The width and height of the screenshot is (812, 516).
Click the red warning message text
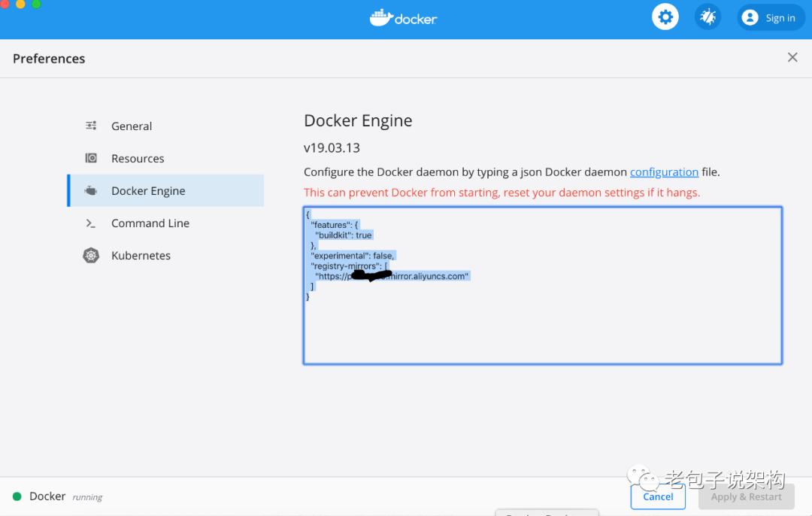coord(501,193)
